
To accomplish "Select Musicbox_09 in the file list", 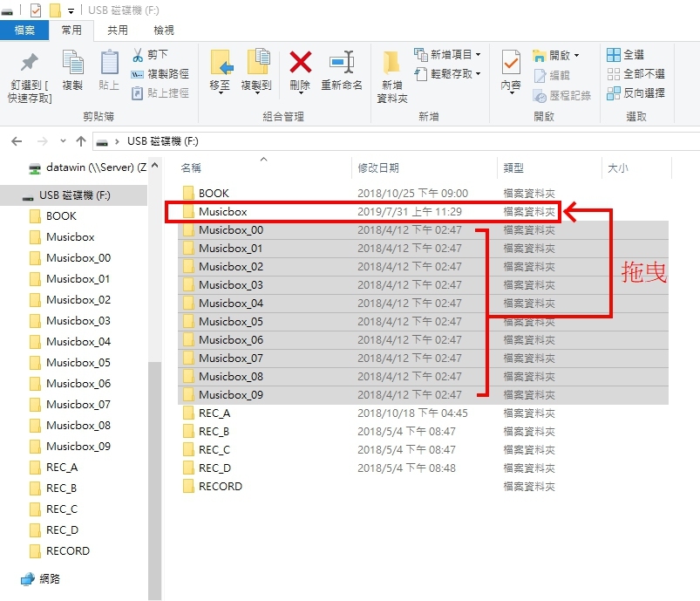I will 423,395.
